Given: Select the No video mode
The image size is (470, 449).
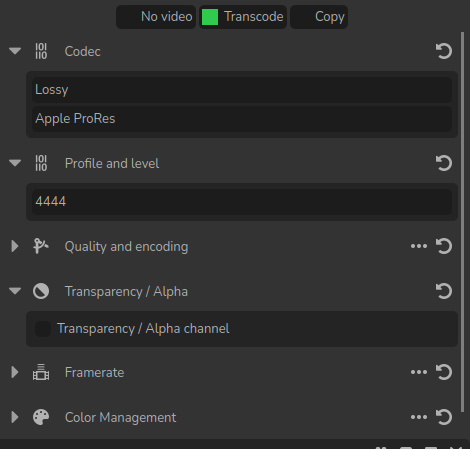Looking at the screenshot, I should [156, 17].
